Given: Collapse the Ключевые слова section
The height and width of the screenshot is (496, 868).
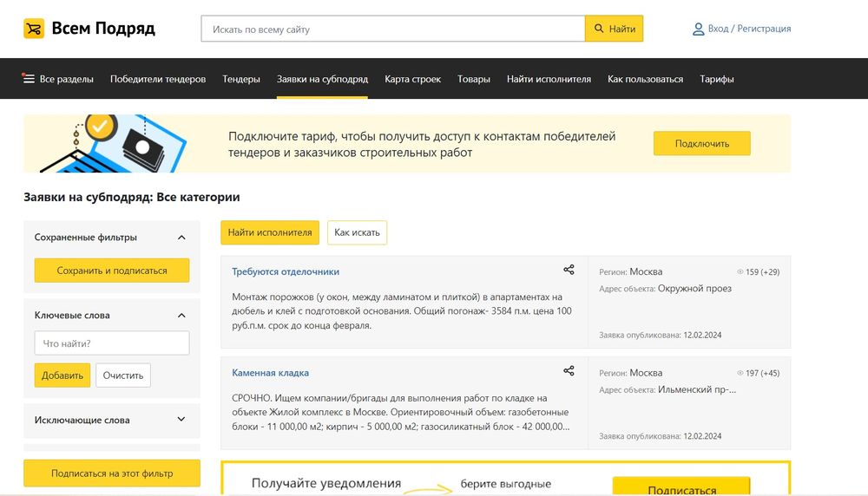Looking at the screenshot, I should [181, 316].
